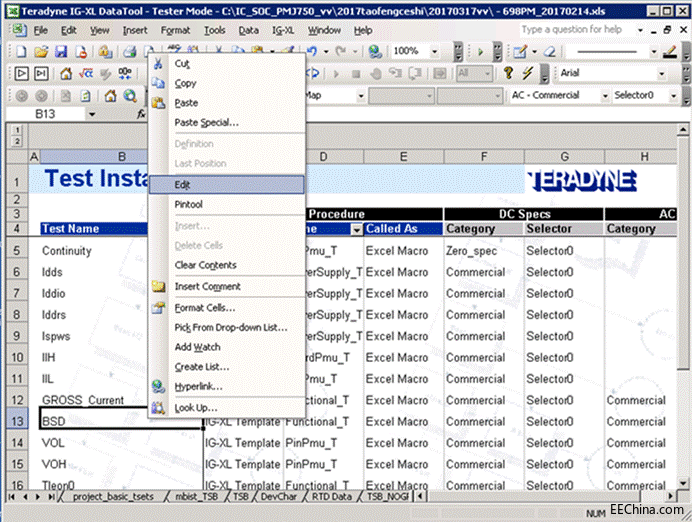Click the small green play arrow icon

tap(481, 52)
